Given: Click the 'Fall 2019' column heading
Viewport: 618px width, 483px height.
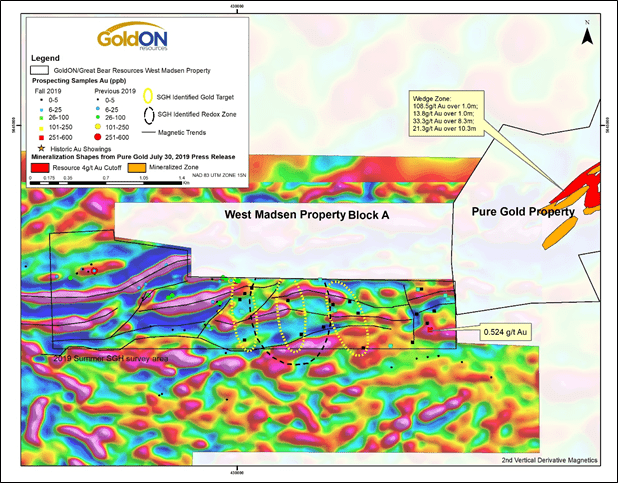Looking at the screenshot, I should point(48,91).
